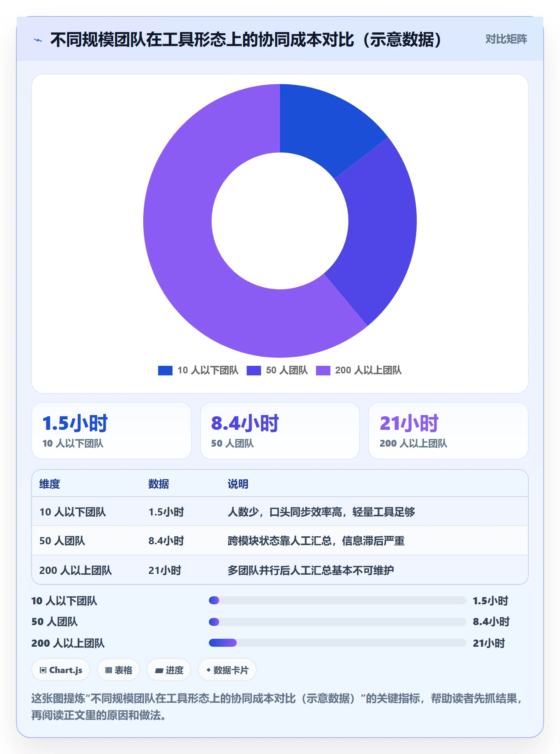Select the 数据卡片 tag

click(x=227, y=670)
